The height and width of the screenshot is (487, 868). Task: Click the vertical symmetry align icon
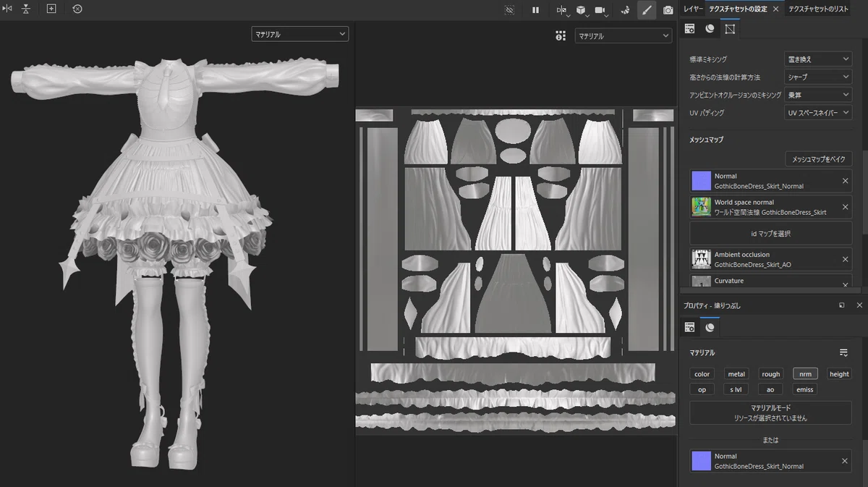[26, 9]
